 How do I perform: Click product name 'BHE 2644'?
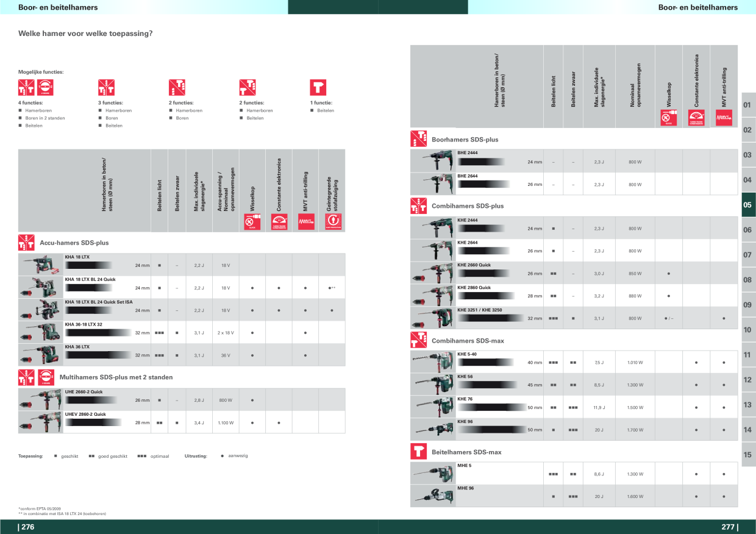467,176
